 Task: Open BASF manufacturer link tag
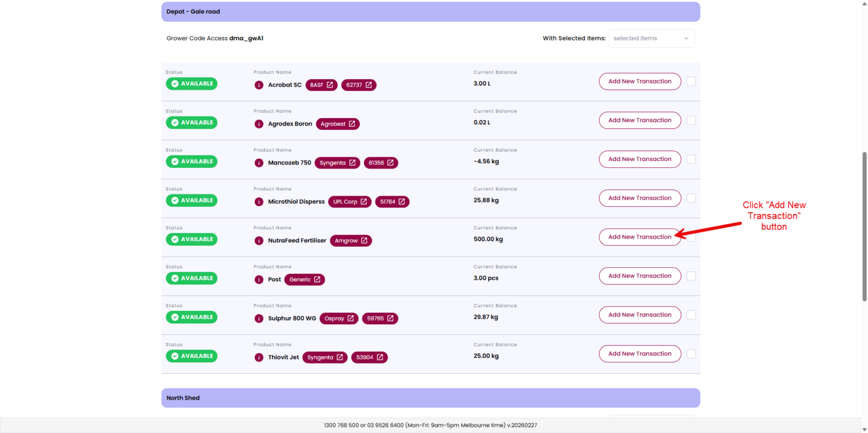322,85
